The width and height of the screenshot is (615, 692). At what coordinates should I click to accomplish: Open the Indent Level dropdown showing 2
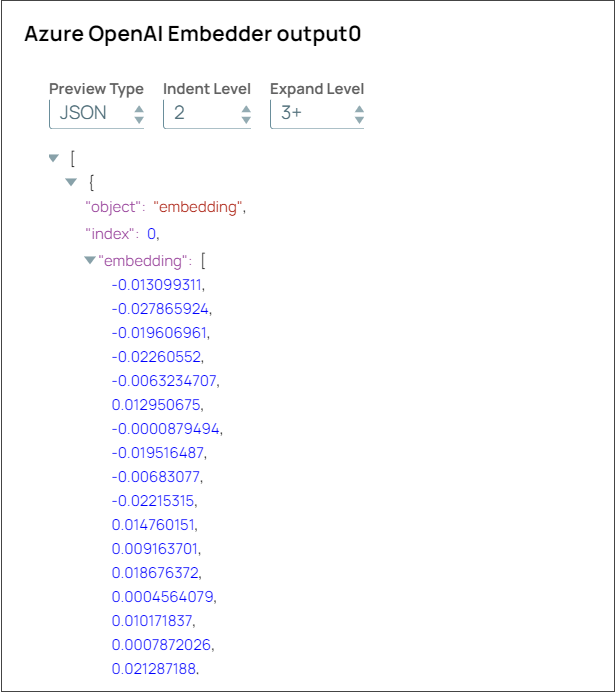(x=207, y=114)
